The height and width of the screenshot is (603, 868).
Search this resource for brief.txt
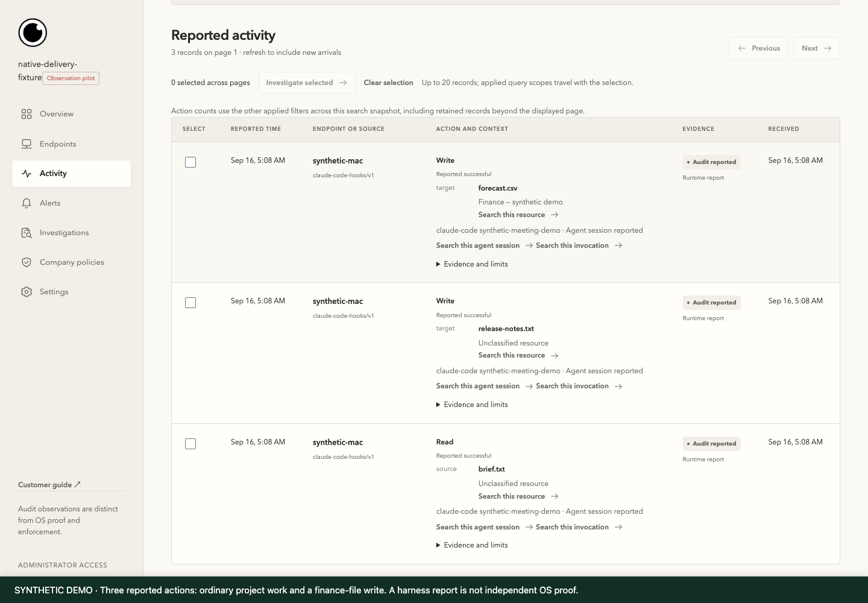coord(518,496)
